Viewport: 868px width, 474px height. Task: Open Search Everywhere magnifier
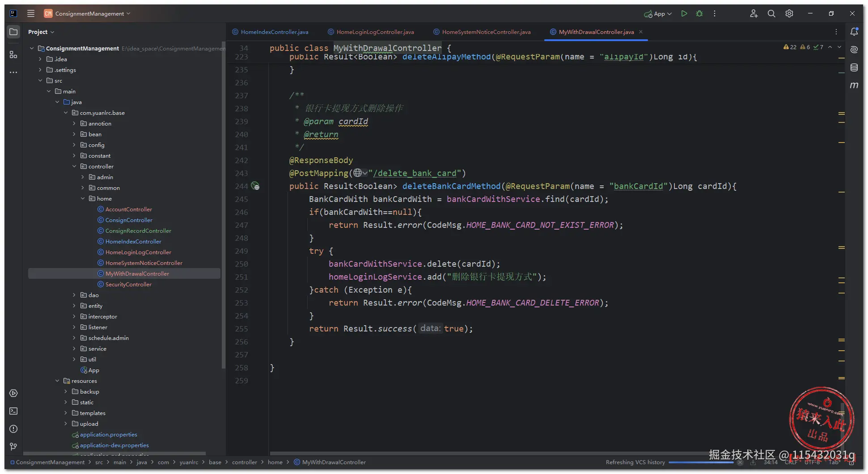pos(771,13)
